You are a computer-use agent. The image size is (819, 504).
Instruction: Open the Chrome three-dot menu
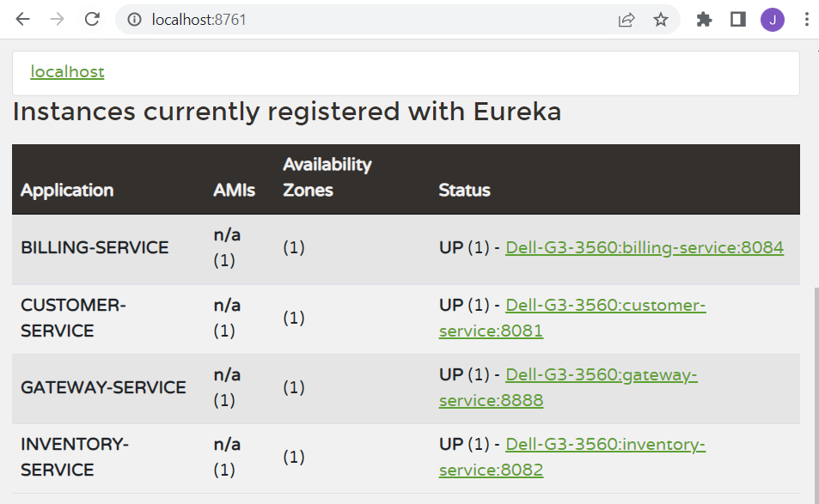coord(807,20)
